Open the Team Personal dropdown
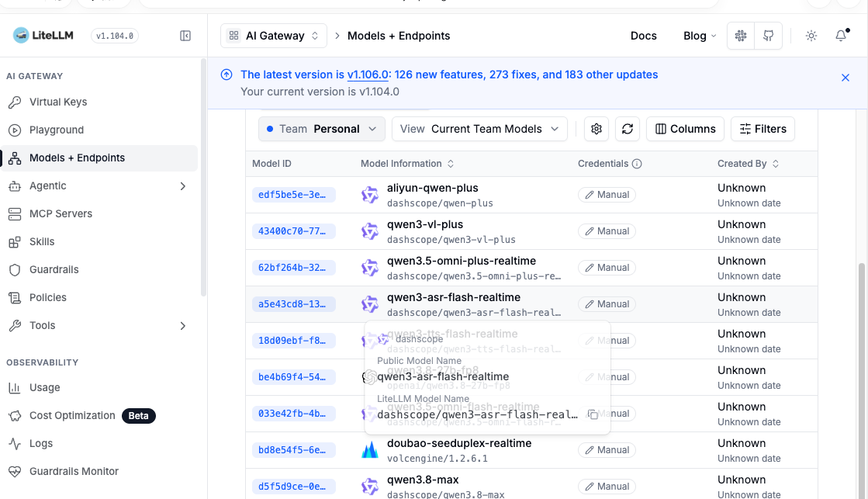 (x=322, y=129)
